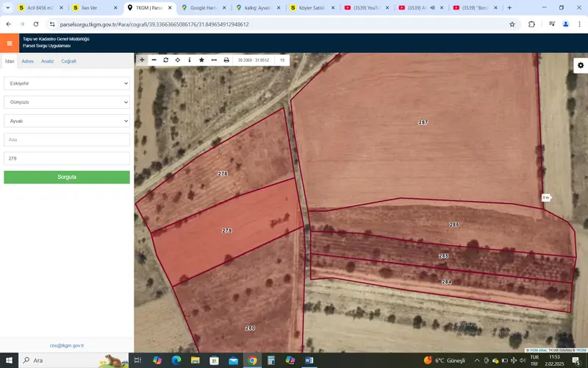Open the media controls icon in Chrome
Screen dimensions: 588x368
pos(552,24)
